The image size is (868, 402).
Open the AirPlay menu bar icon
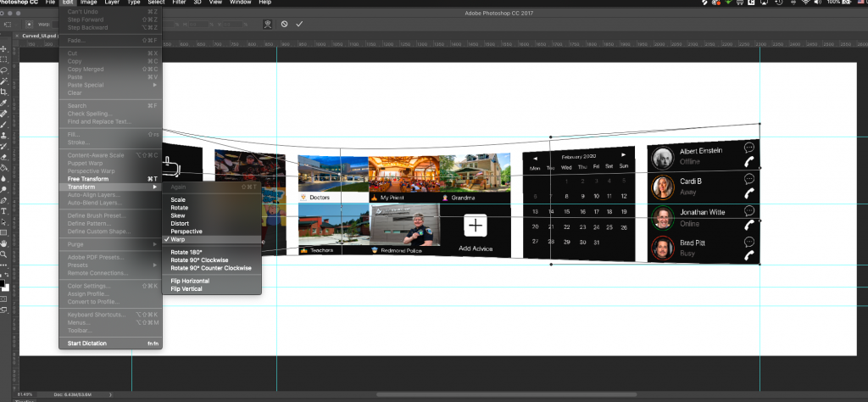(765, 3)
